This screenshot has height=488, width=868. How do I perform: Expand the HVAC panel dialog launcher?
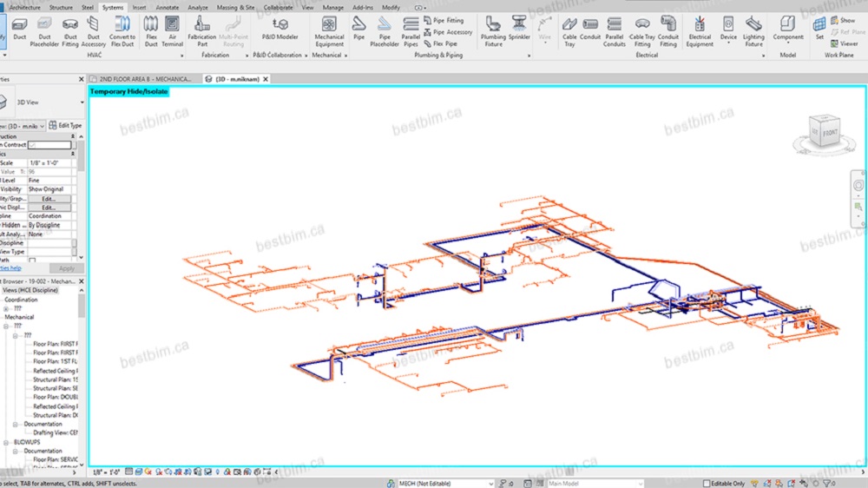tap(181, 56)
